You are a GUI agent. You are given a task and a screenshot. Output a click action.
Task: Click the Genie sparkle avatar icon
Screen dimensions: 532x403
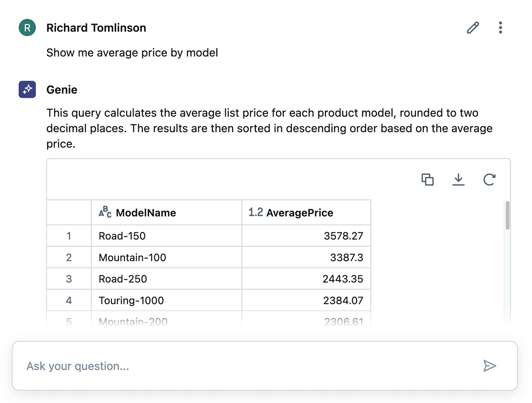(27, 90)
